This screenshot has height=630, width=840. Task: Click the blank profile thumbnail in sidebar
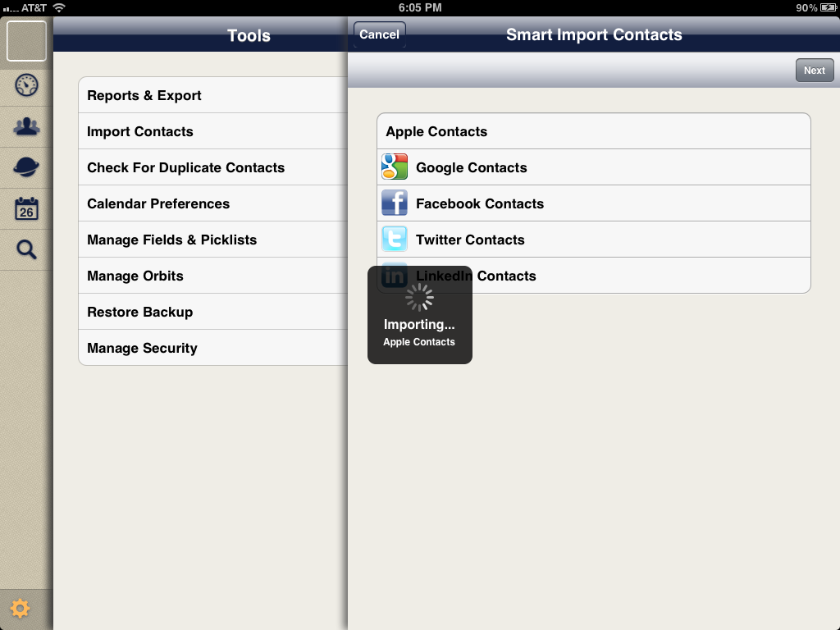click(27, 41)
